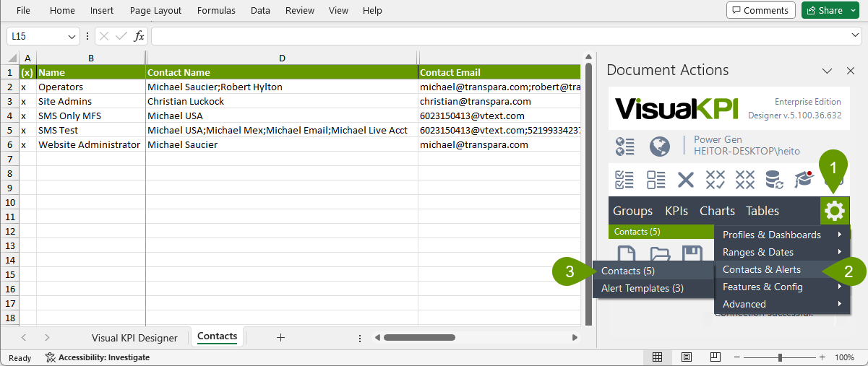Click the single X delete icon
Image resolution: width=868 pixels, height=366 pixels.
point(685,179)
